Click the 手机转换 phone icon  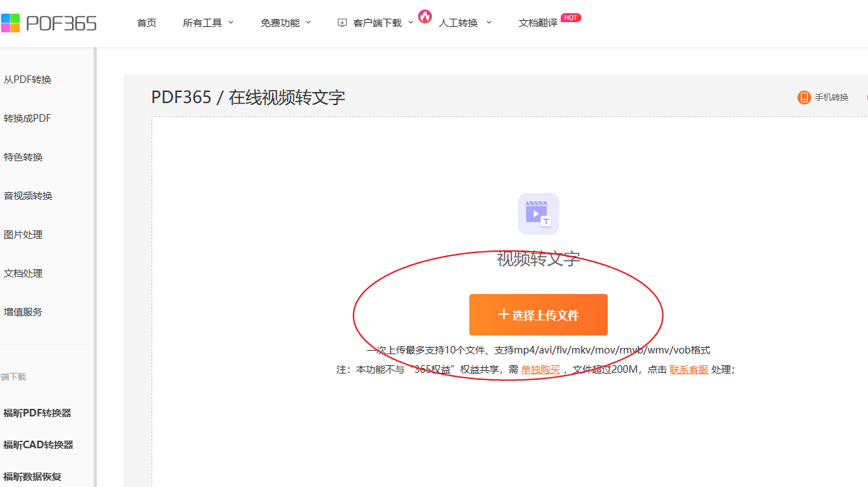[x=804, y=98]
